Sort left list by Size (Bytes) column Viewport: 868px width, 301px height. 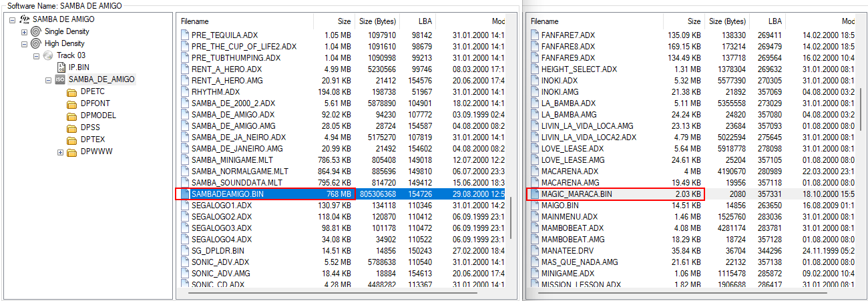[377, 21]
